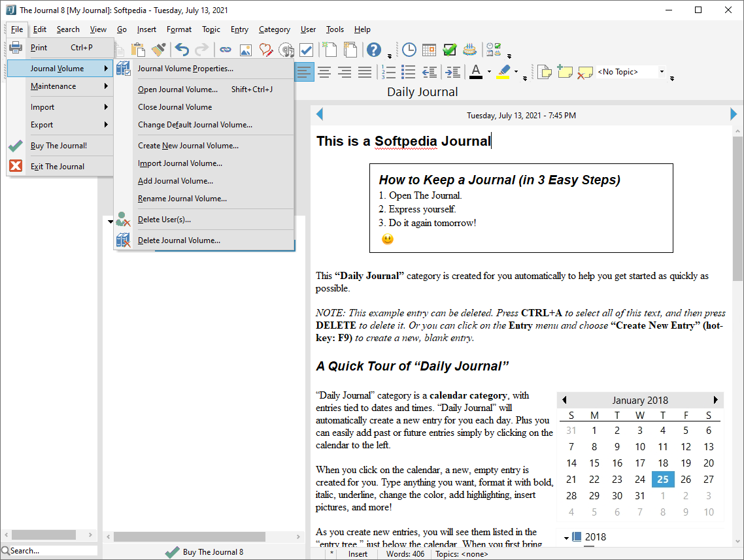The width and height of the screenshot is (744, 560).
Task: Click the paste clipboard icon in the toolbar
Action: [137, 49]
